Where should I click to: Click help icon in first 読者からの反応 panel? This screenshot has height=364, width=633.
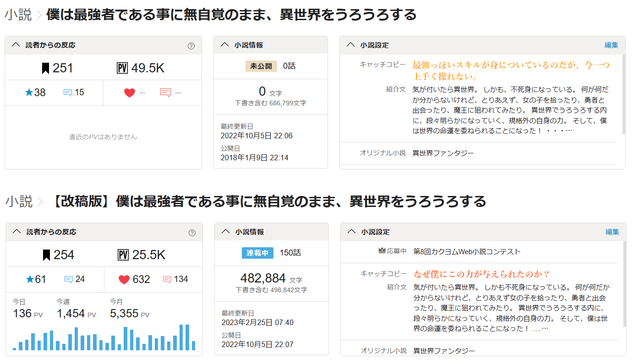(x=191, y=46)
